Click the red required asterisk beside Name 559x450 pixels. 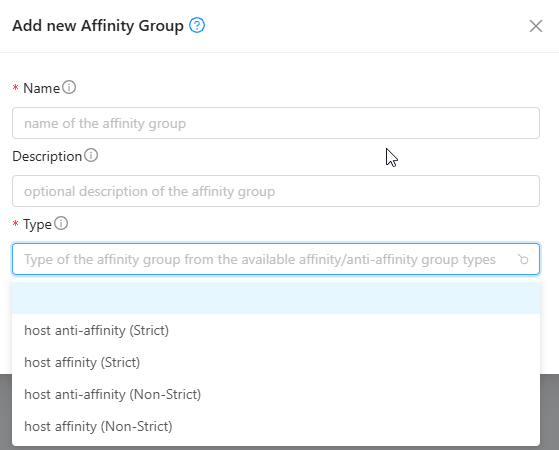tap(15, 88)
